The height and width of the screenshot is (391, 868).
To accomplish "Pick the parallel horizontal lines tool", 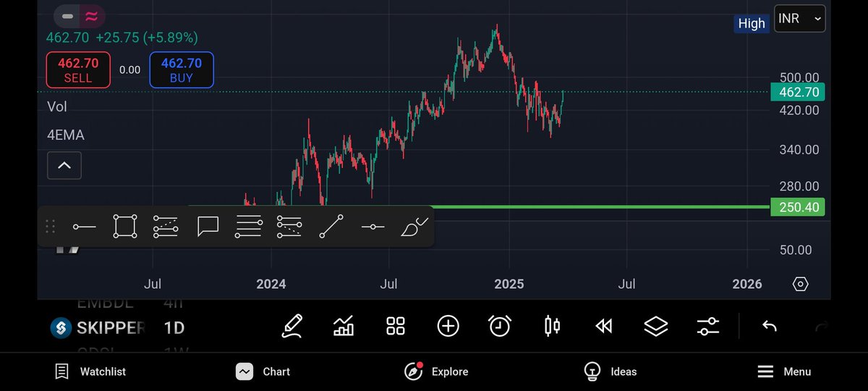I will tap(249, 227).
